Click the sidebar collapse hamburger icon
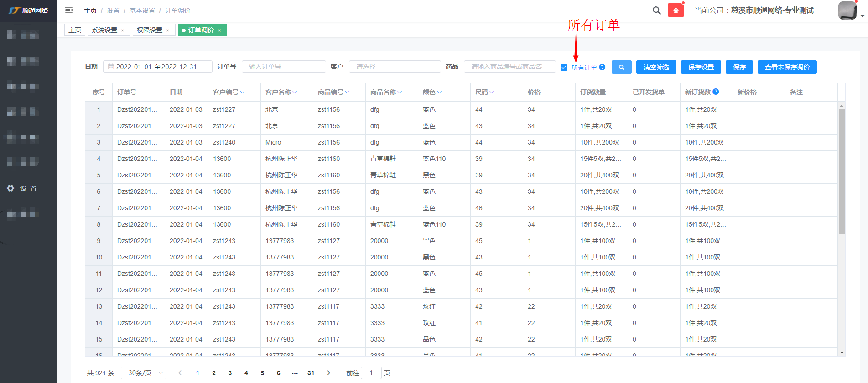 click(x=69, y=10)
